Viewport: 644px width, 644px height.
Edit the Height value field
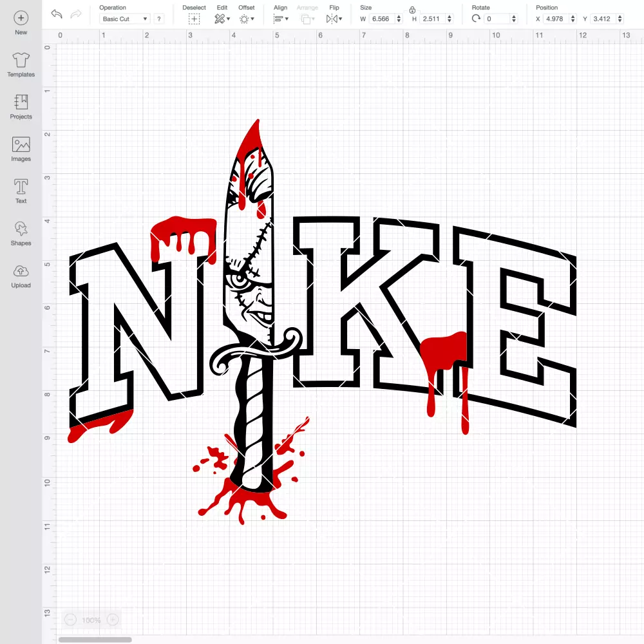(433, 19)
